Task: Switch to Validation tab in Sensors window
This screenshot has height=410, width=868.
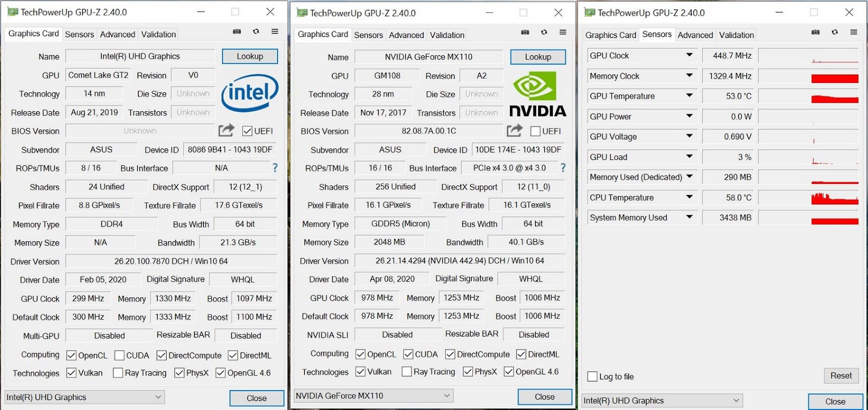Action: pyautogui.click(x=736, y=35)
